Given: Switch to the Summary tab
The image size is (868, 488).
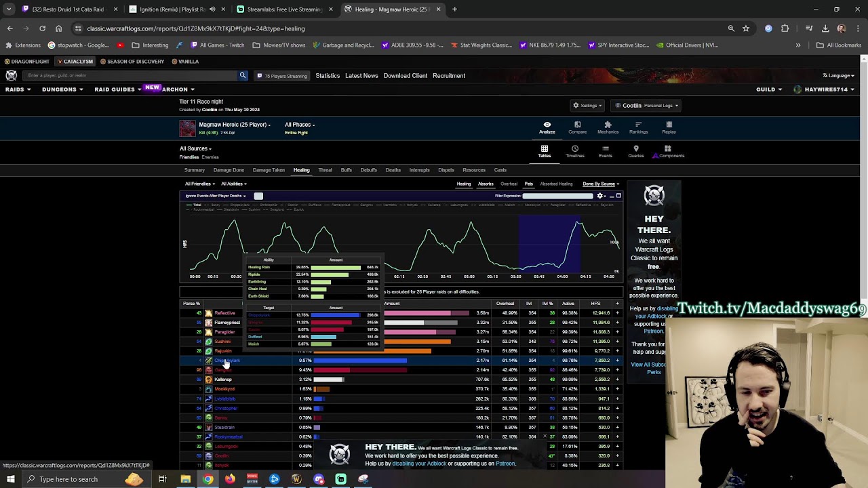Looking at the screenshot, I should tap(194, 170).
